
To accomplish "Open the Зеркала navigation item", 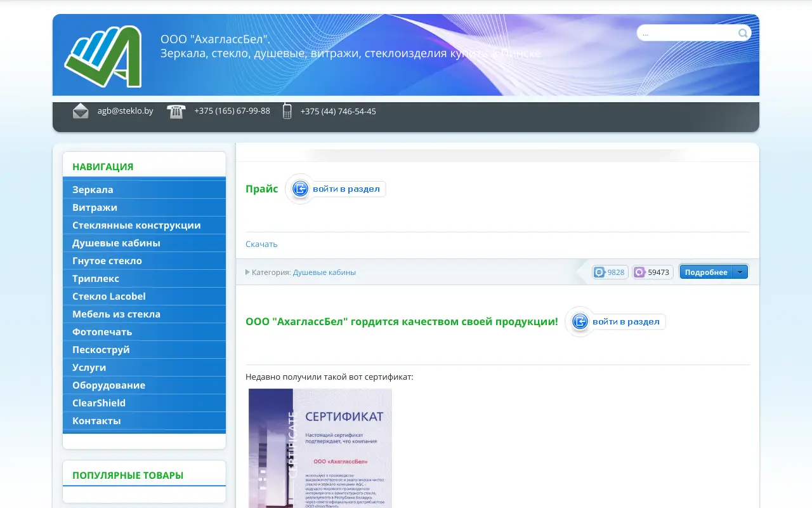I will [93, 190].
